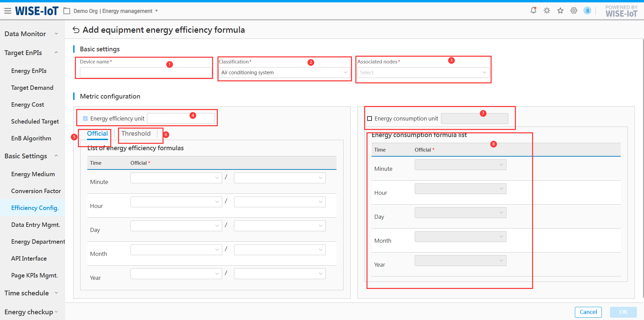Click the back arrow beside page title

[x=76, y=30]
